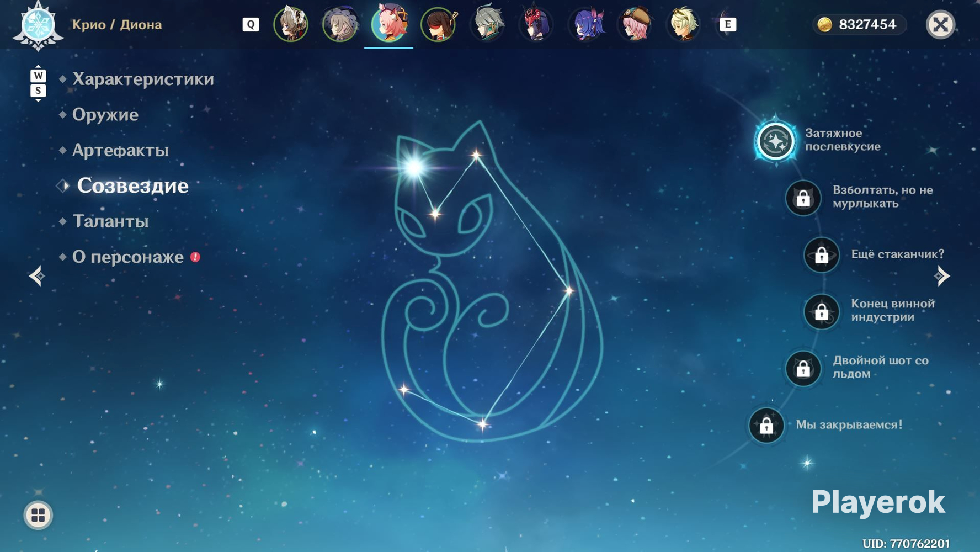The image size is (980, 552).
Task: Click the Mora balance 8327454
Action: tap(867, 24)
